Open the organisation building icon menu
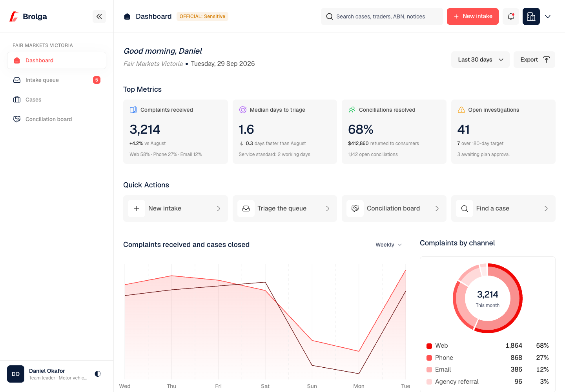This screenshot has width=565, height=392. click(x=531, y=16)
